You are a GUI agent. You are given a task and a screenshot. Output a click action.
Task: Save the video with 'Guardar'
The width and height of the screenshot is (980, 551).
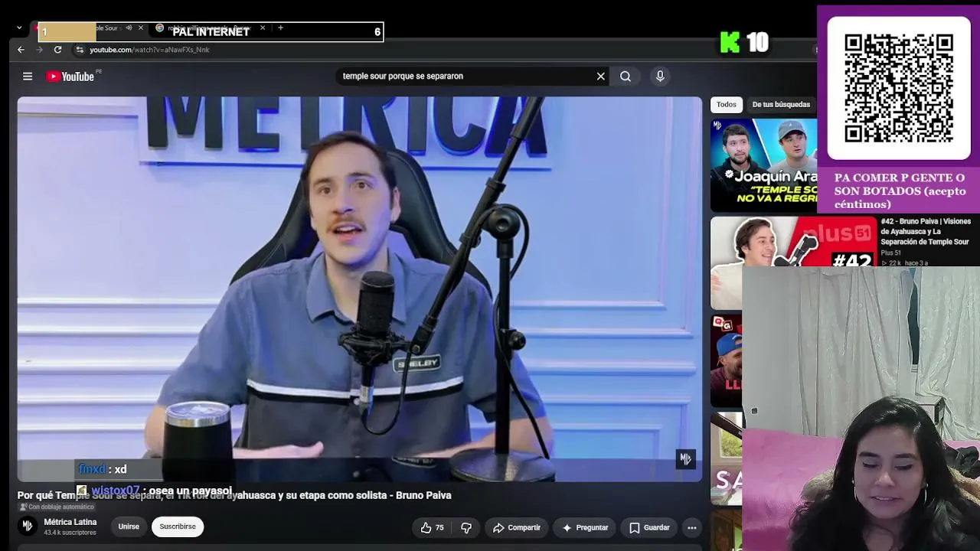click(x=649, y=527)
